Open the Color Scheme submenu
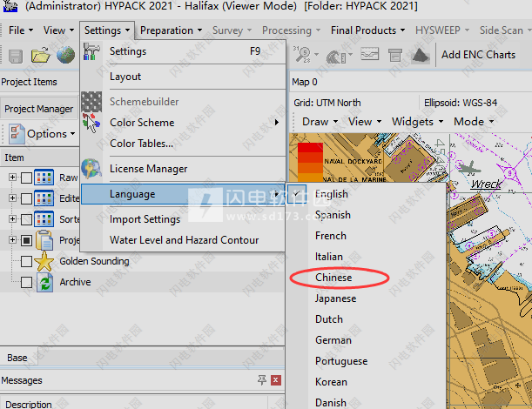 (x=183, y=123)
